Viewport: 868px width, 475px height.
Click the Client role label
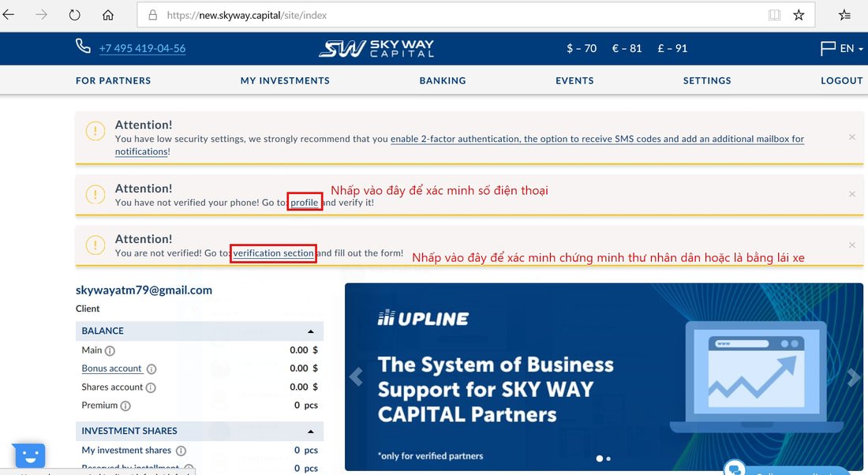tap(88, 309)
